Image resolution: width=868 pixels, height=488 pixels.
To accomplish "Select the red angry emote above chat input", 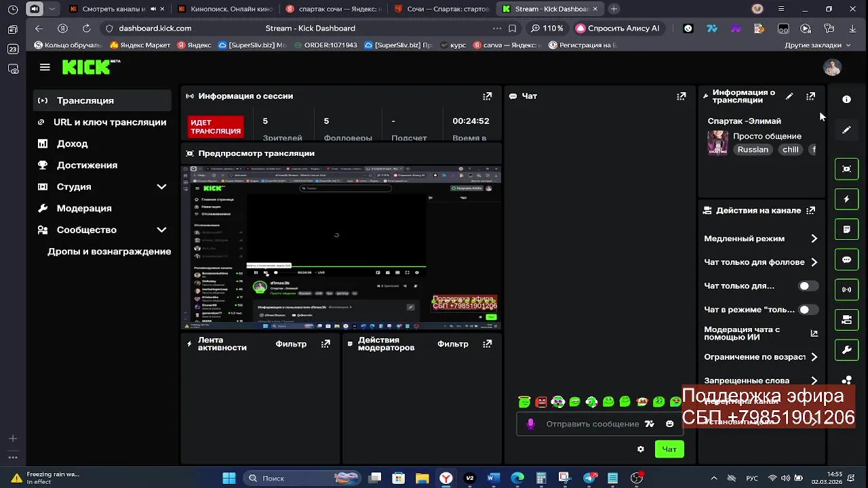I will [x=541, y=402].
